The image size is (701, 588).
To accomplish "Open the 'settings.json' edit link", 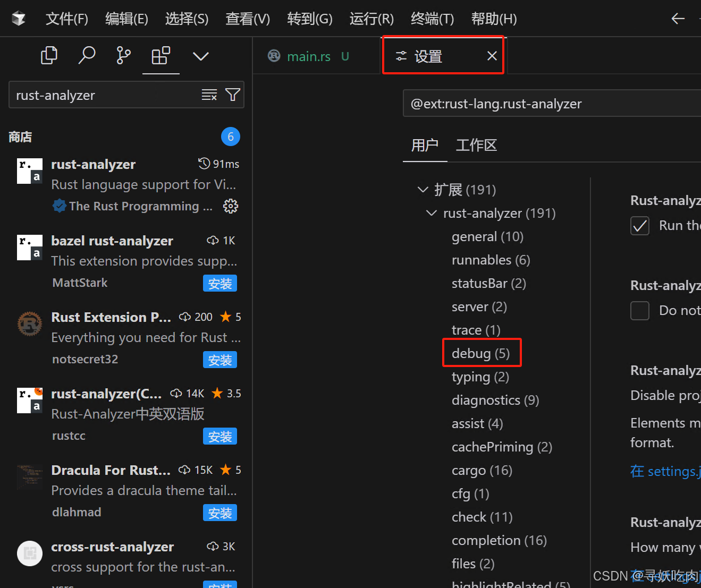I will (x=665, y=471).
